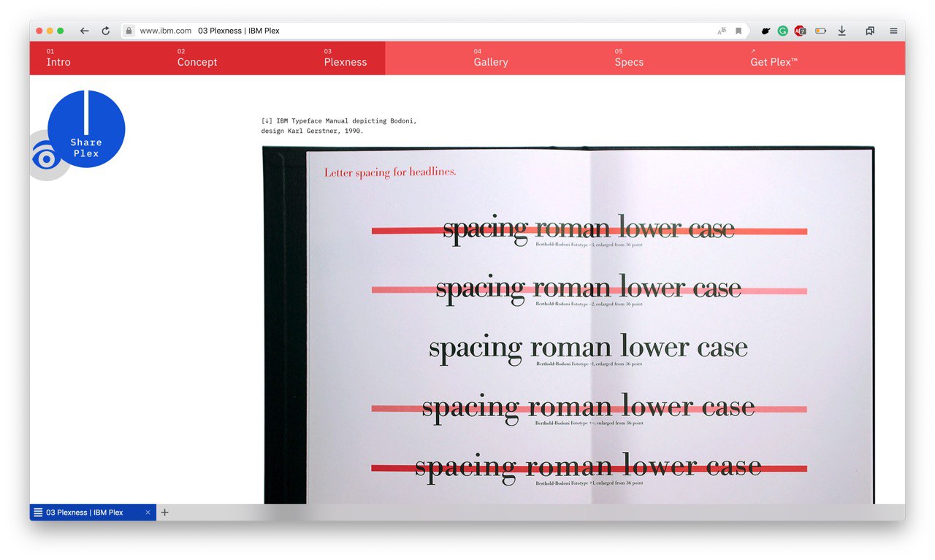
Task: Reload the page with the refresh icon
Action: 105,31
